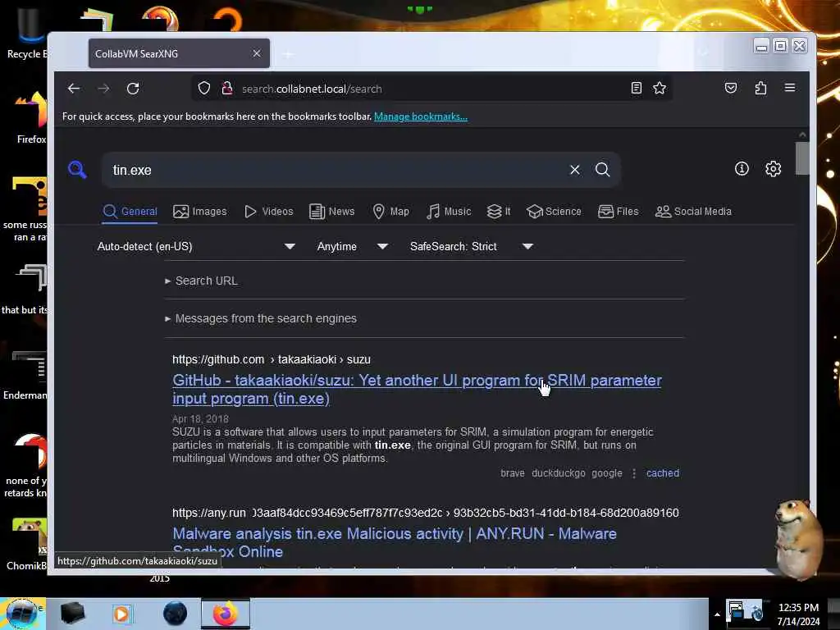Open the extensions puzzle piece icon
This screenshot has height=630, width=840.
[x=760, y=88]
